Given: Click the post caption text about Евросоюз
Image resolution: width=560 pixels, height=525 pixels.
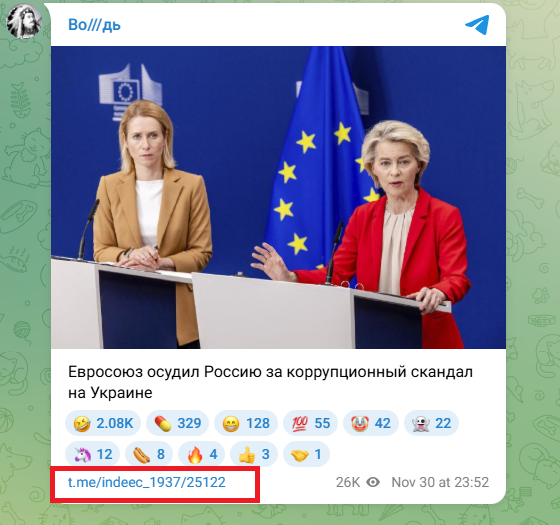Looking at the screenshot, I should (x=270, y=382).
